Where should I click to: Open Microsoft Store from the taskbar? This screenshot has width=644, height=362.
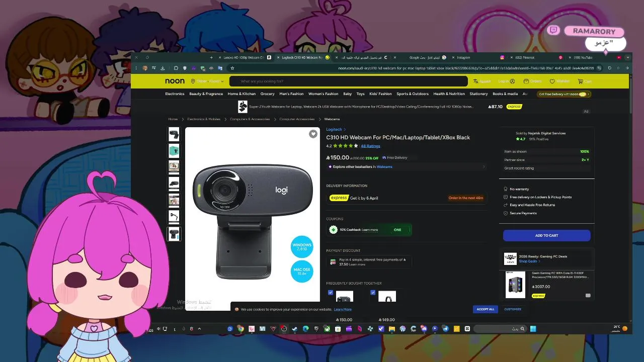(x=338, y=329)
